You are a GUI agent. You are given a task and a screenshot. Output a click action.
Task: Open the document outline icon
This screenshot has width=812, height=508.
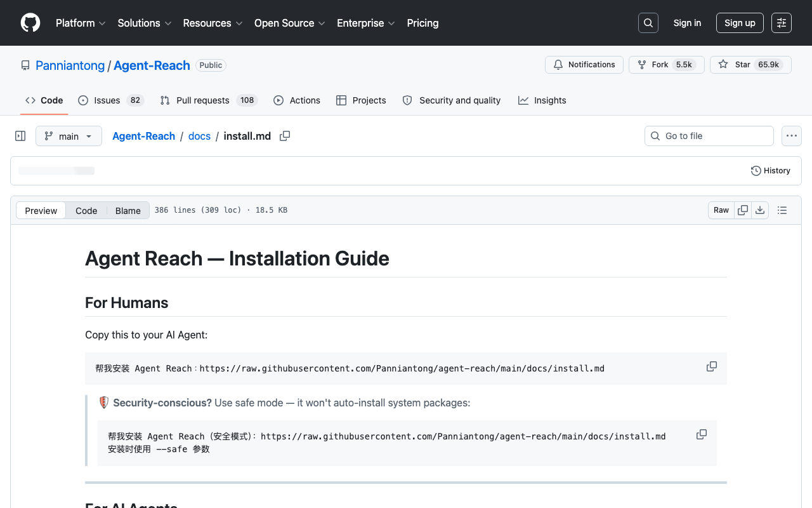782,210
